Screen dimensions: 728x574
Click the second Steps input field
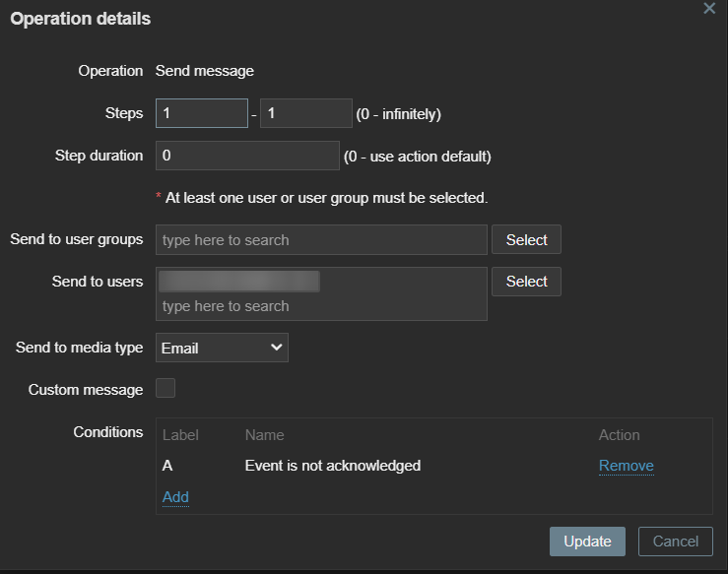tap(305, 113)
